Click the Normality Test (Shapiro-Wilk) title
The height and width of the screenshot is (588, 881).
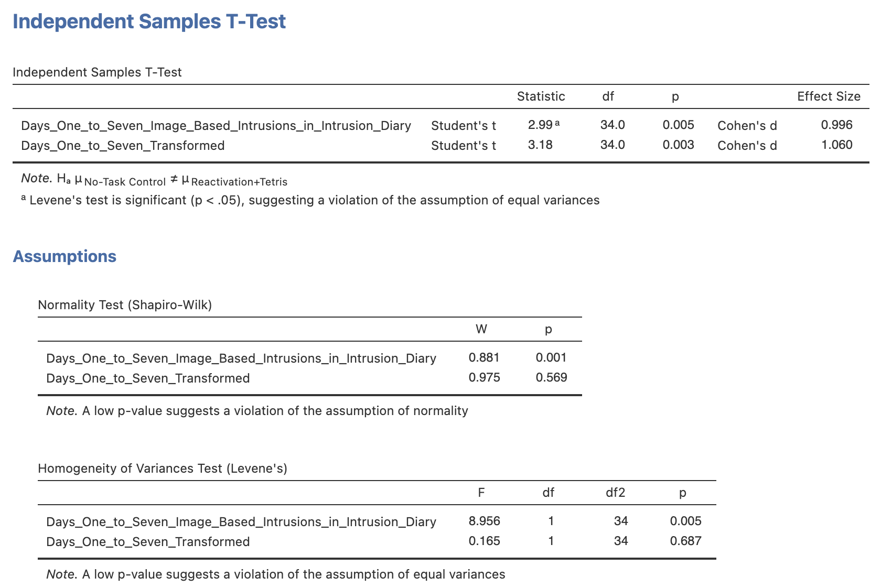click(125, 305)
